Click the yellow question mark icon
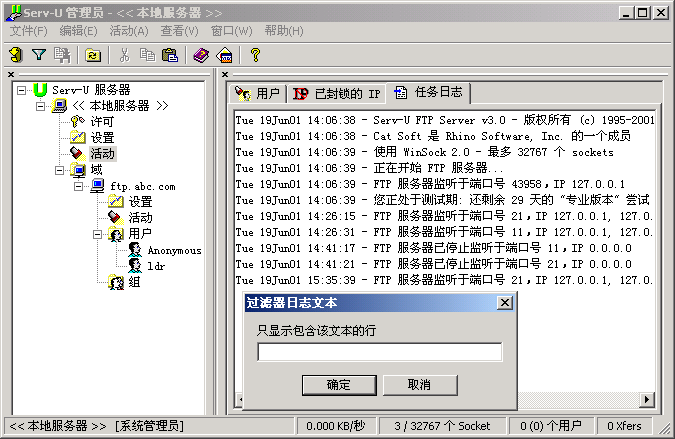 tap(255, 55)
